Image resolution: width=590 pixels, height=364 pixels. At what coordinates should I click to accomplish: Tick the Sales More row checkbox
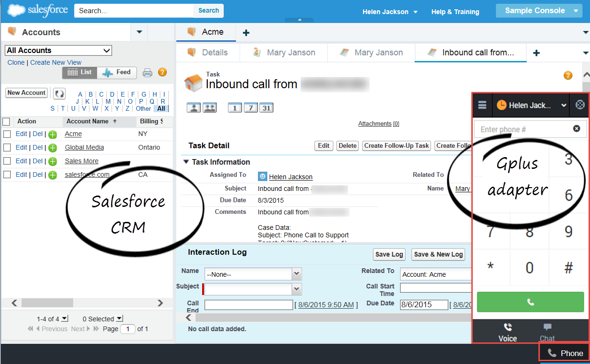point(7,161)
